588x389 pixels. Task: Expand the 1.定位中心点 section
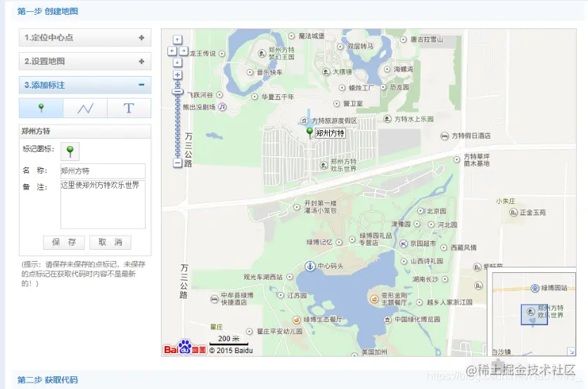[x=85, y=37]
